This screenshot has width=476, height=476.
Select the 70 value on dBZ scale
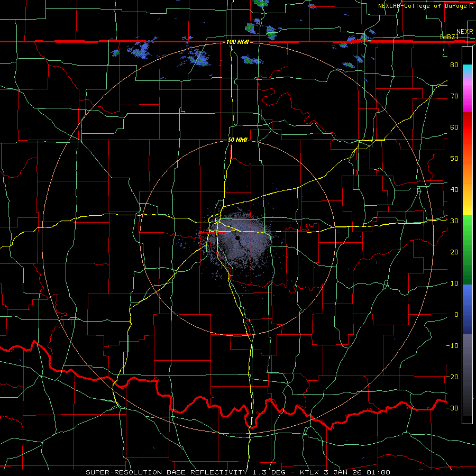tap(454, 96)
